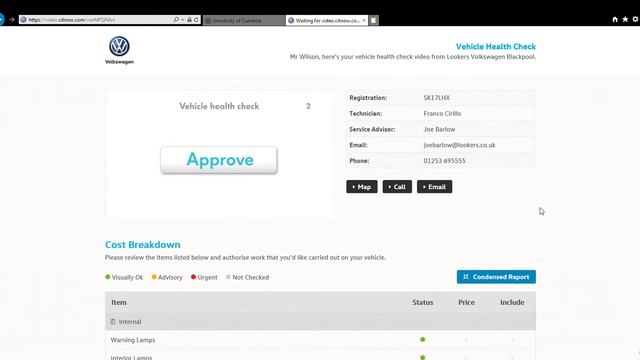Image resolution: width=640 pixels, height=360 pixels.
Task: Select the Waiting for video.citnow tab
Action: pyautogui.click(x=327, y=20)
